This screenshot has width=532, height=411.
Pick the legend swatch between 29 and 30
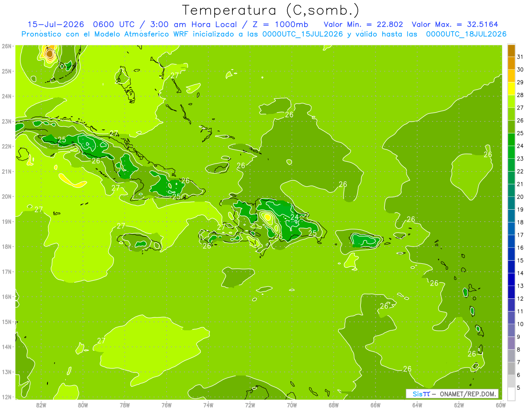(x=511, y=76)
